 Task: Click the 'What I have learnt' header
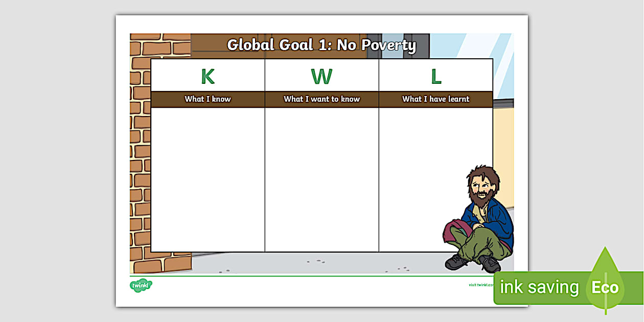click(x=436, y=99)
